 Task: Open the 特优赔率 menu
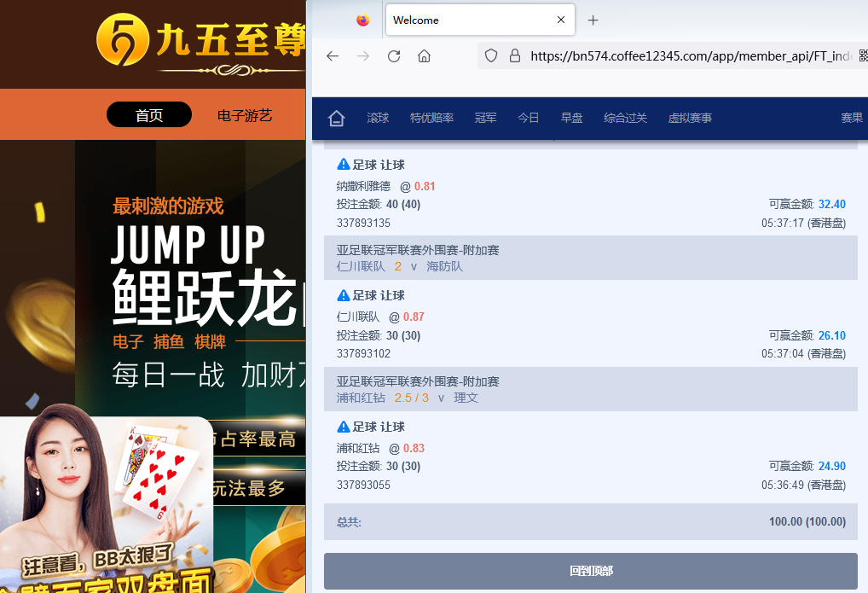(431, 118)
